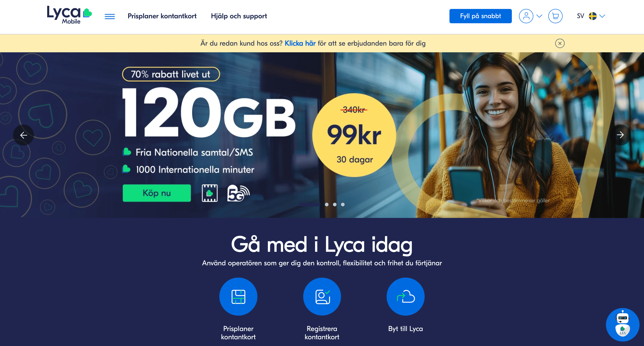
Task: Open the shopping cart icon
Action: pyautogui.click(x=555, y=16)
